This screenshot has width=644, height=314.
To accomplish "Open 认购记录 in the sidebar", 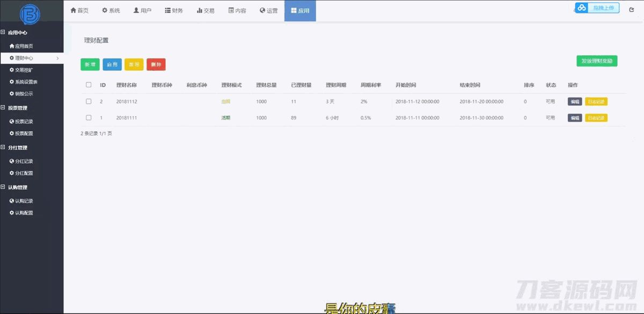I will point(24,201).
